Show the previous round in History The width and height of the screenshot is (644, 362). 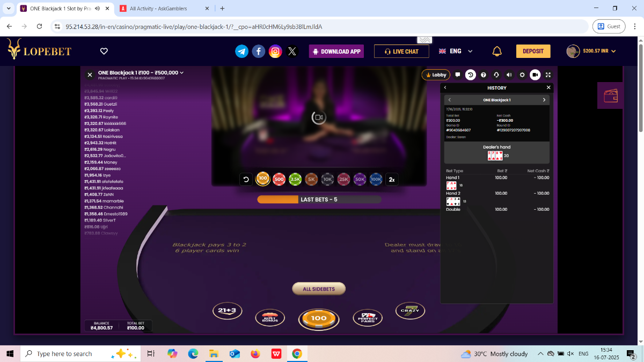coord(449,100)
